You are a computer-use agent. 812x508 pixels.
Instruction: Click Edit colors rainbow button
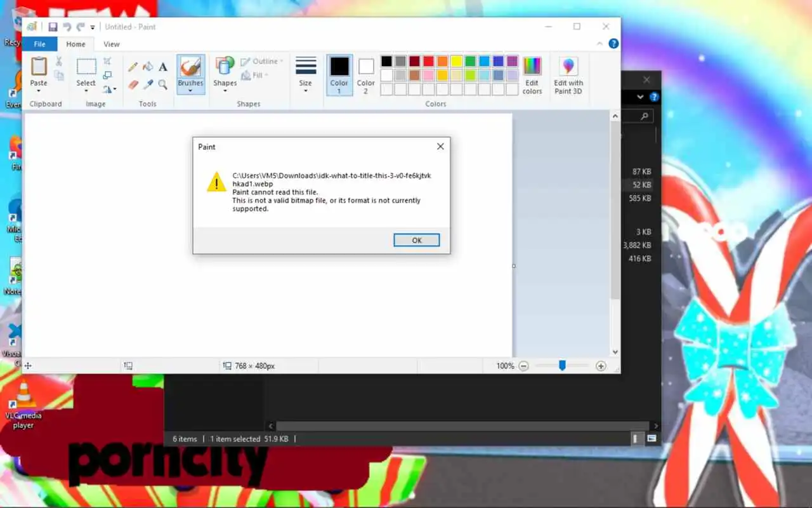(x=532, y=75)
